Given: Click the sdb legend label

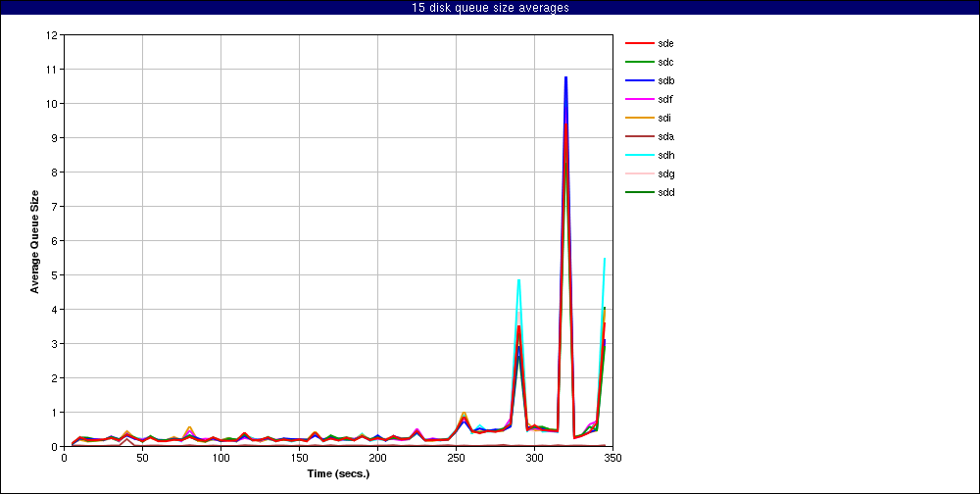Looking at the screenshot, I should coord(665,80).
